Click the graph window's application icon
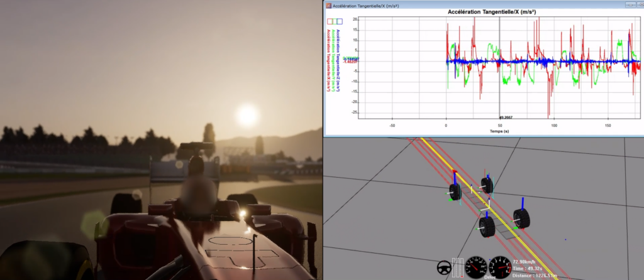 [328, 5]
